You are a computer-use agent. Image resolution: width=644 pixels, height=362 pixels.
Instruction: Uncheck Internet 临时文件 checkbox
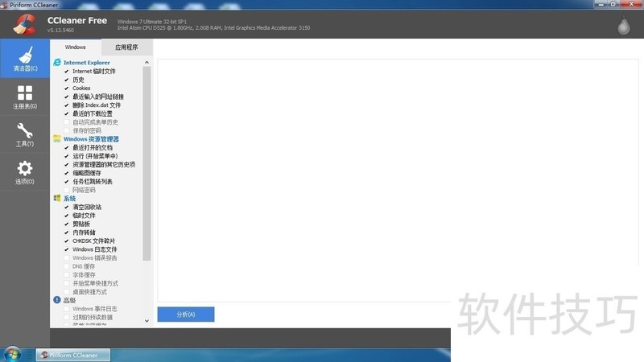pos(67,71)
